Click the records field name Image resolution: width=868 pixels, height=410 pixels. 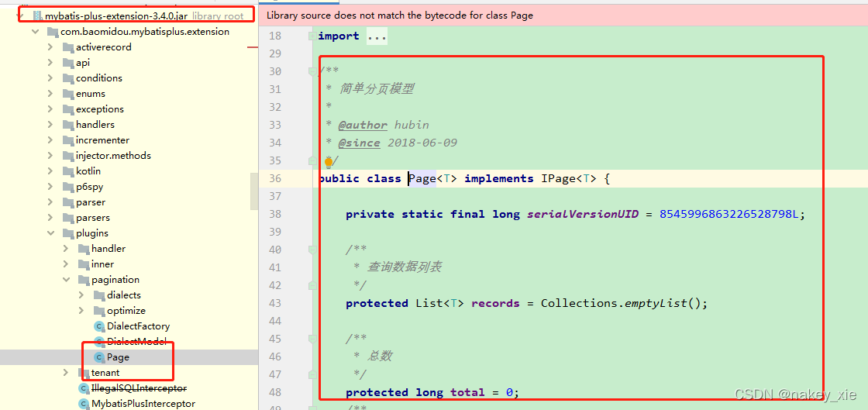coord(495,303)
